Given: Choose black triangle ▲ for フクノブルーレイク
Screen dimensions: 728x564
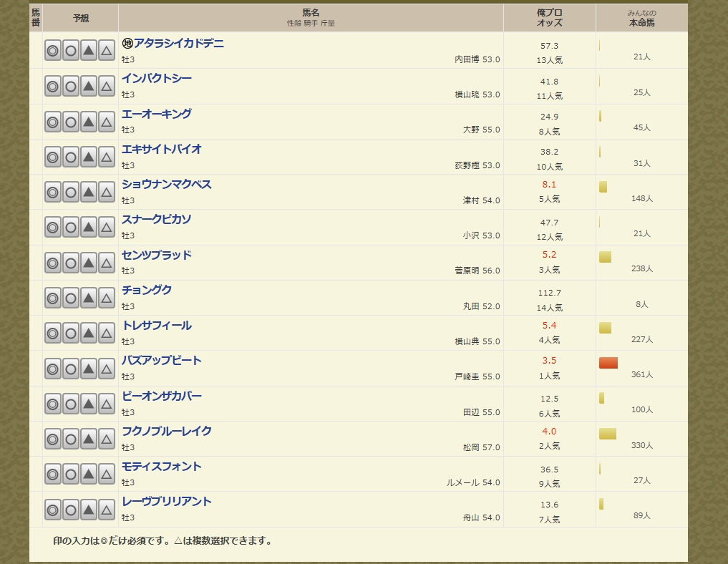Looking at the screenshot, I should 89,439.
